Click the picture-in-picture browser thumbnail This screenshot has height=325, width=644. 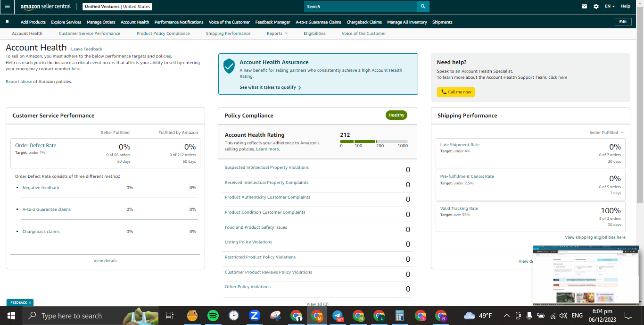[586, 275]
